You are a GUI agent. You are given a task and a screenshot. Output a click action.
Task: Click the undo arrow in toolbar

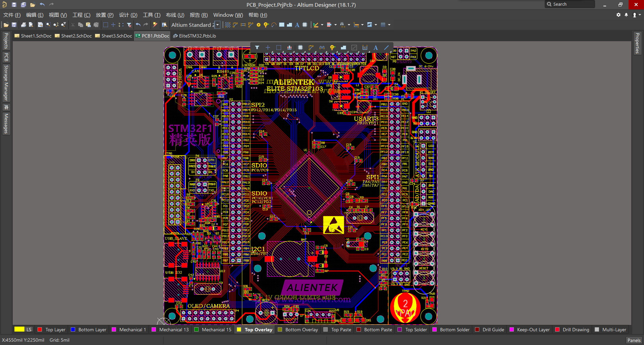pyautogui.click(x=138, y=25)
